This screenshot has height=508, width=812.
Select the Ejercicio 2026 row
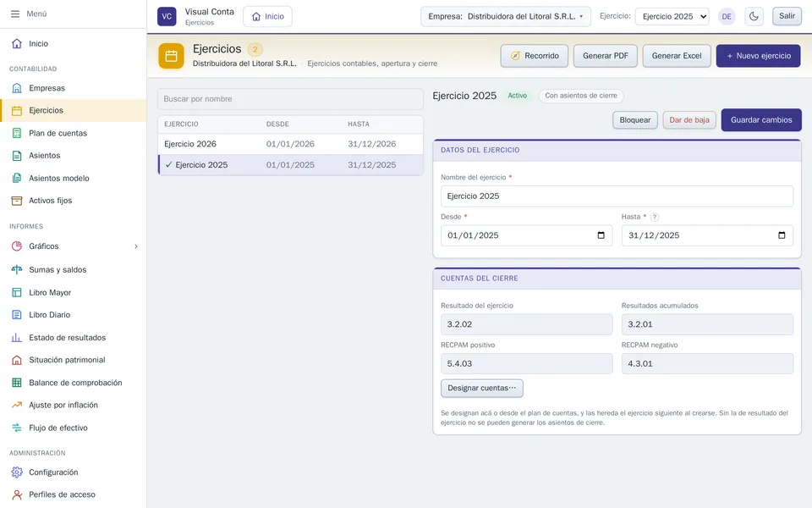click(x=290, y=144)
